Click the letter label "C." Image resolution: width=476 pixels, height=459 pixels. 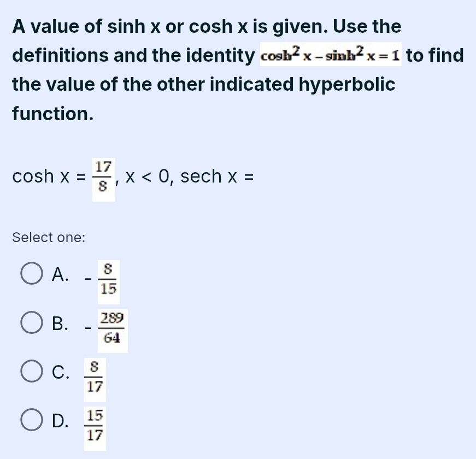[x=60, y=372]
